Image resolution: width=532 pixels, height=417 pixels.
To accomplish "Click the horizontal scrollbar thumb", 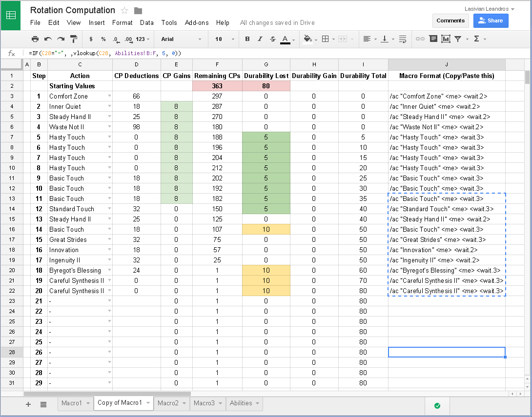I will [x=107, y=394].
